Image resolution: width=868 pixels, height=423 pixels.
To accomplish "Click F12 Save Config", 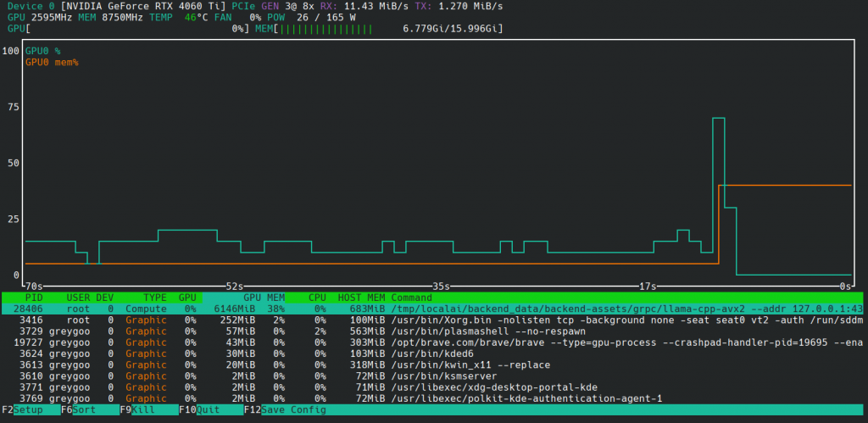I will 285,409.
